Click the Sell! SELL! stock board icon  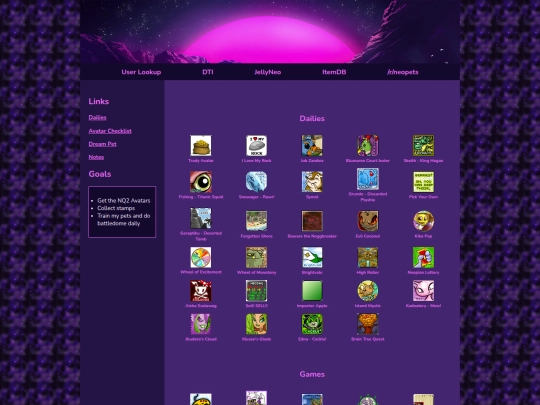click(257, 291)
